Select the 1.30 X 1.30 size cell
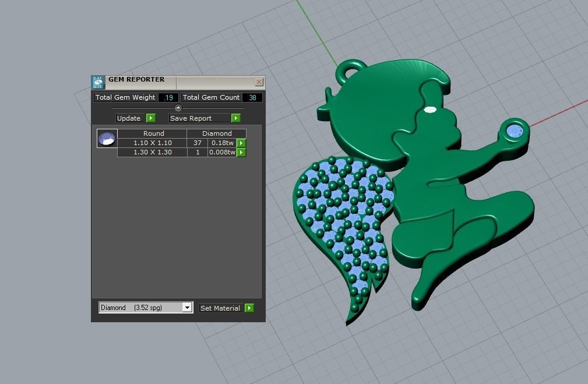 pos(152,152)
